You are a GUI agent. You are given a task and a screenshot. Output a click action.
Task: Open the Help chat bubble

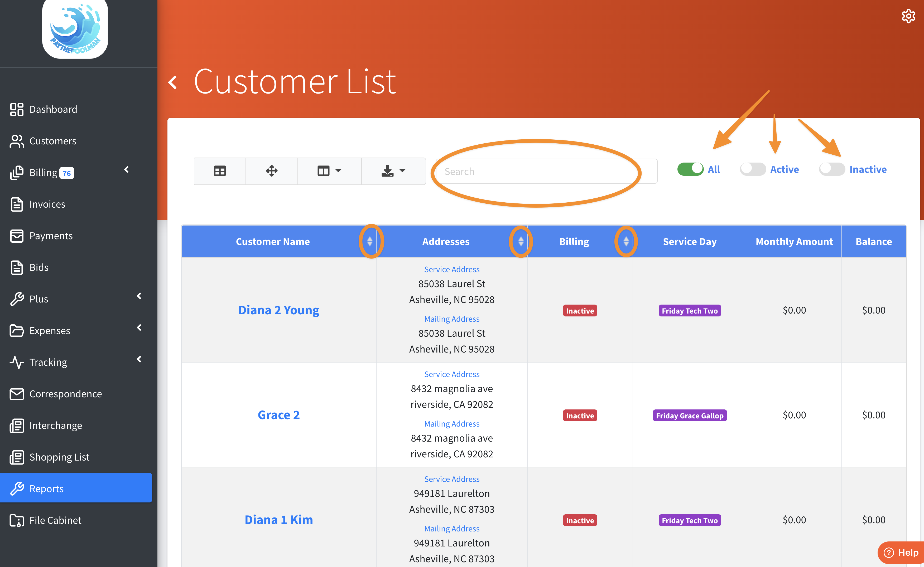pos(901,552)
